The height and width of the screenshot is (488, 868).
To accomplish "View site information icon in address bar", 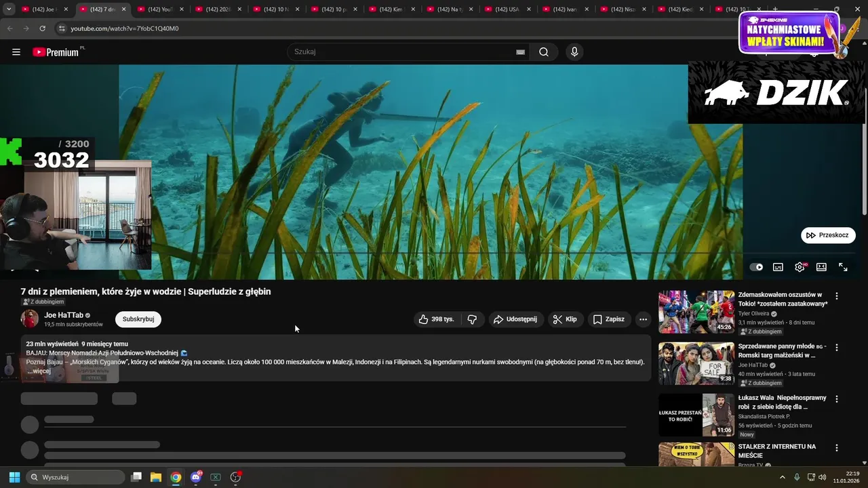I will (x=62, y=28).
